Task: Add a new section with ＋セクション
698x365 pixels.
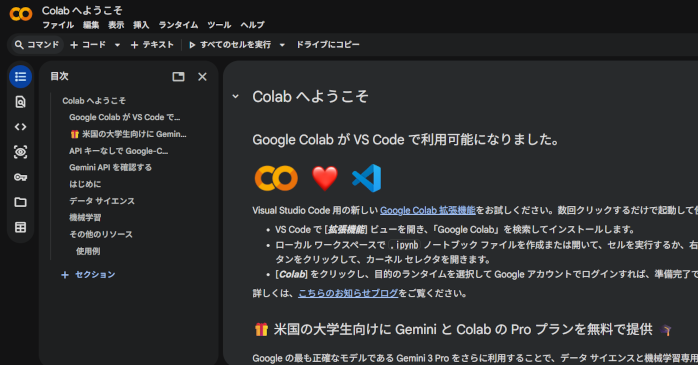Action: tap(88, 275)
